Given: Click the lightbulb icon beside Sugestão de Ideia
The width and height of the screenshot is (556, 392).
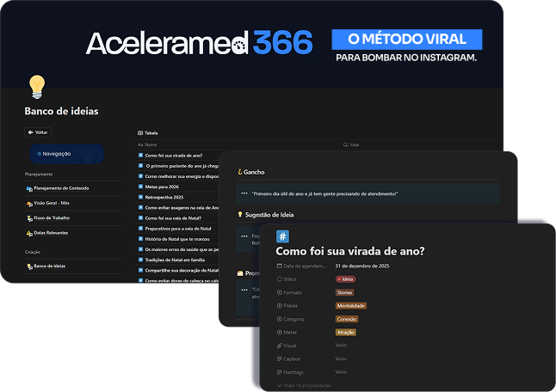Looking at the screenshot, I should point(240,215).
